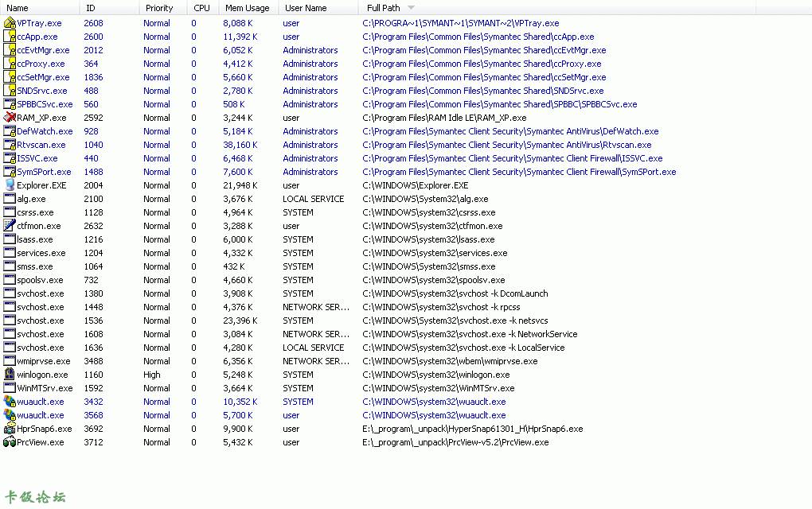This screenshot has width=812, height=509.
Task: Click process ID 3712
Action: pos(93,442)
